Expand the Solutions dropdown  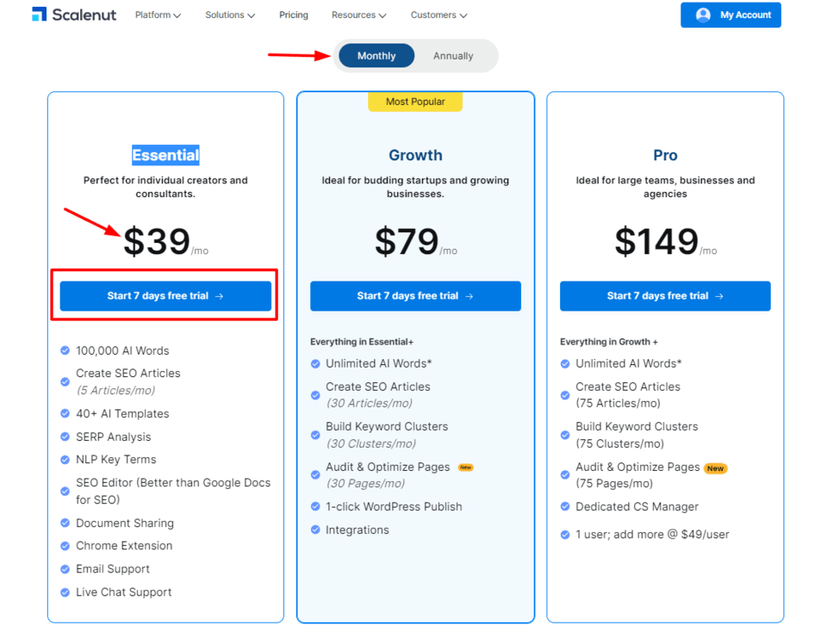[230, 15]
